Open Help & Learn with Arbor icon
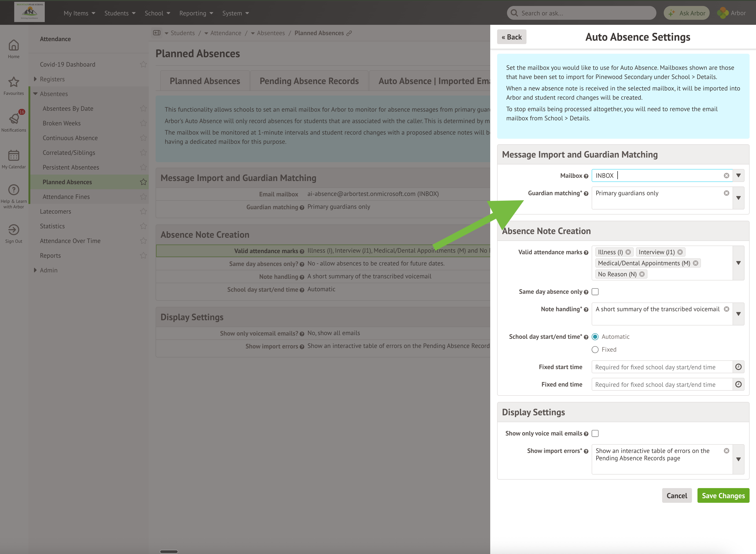This screenshot has width=756, height=554. pos(14,190)
